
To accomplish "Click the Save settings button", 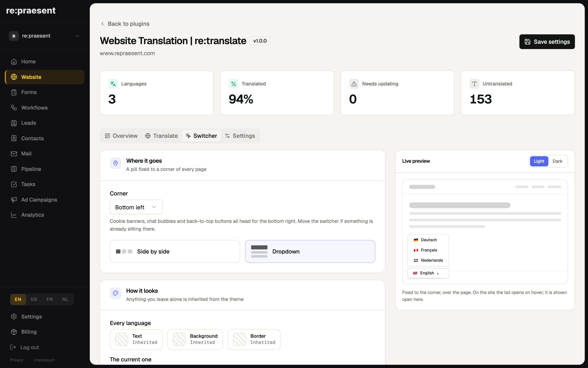I will point(547,42).
